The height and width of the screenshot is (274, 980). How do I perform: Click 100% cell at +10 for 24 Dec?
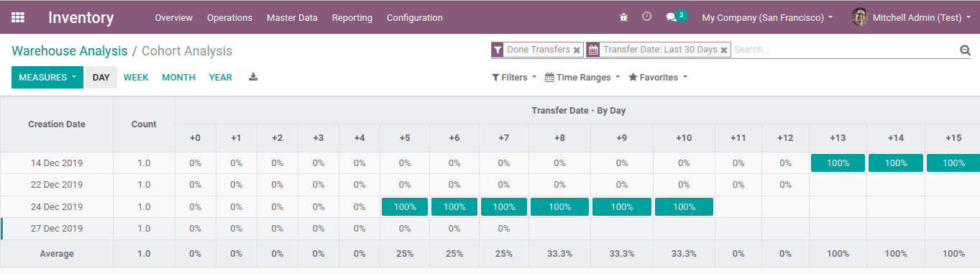[684, 207]
